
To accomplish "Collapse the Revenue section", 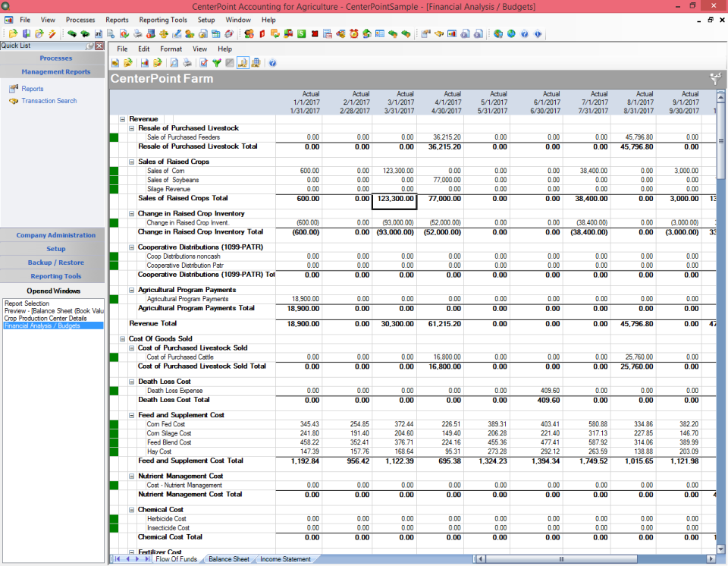I will click(x=121, y=118).
